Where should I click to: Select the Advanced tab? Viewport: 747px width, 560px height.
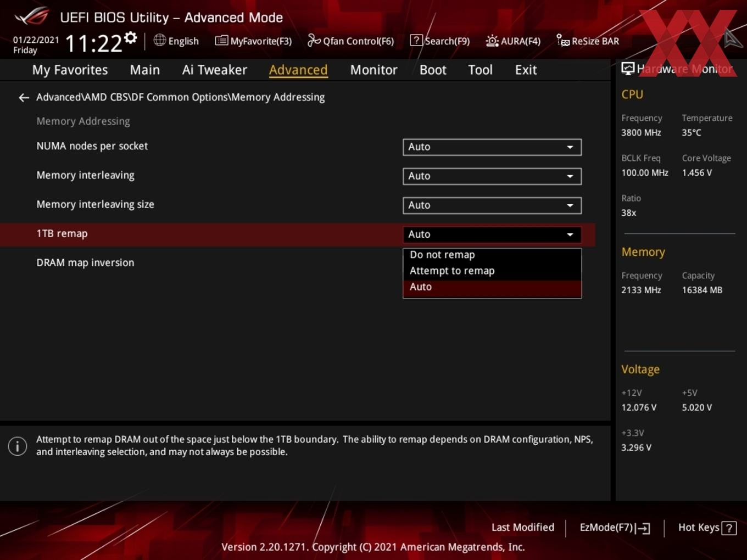coord(298,70)
